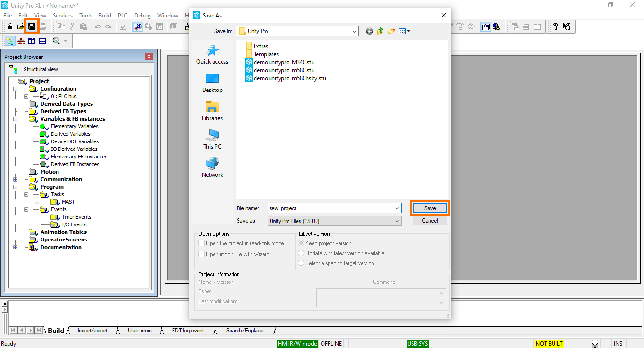
Task: Check 'Open import File with Wizard'
Action: (x=202, y=253)
